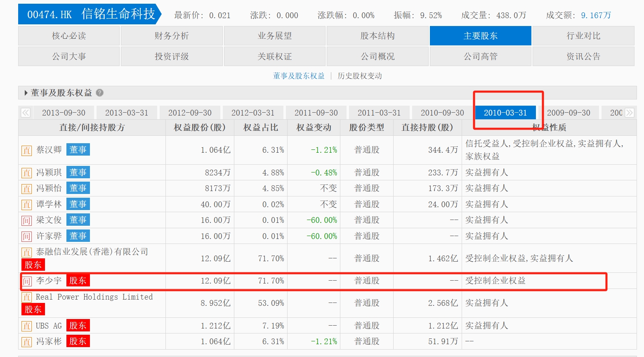This screenshot has height=357, width=644.
Task: Open the 公司高管 tab
Action: [481, 57]
